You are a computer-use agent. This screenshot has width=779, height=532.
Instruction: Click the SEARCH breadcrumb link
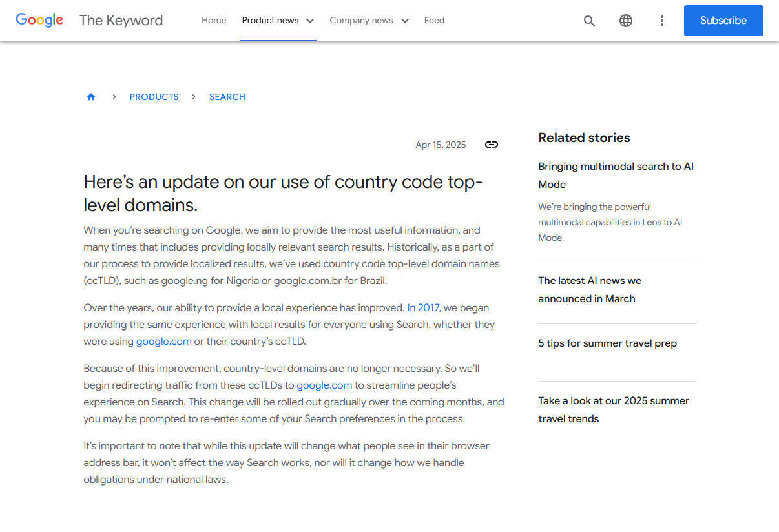pyautogui.click(x=227, y=97)
